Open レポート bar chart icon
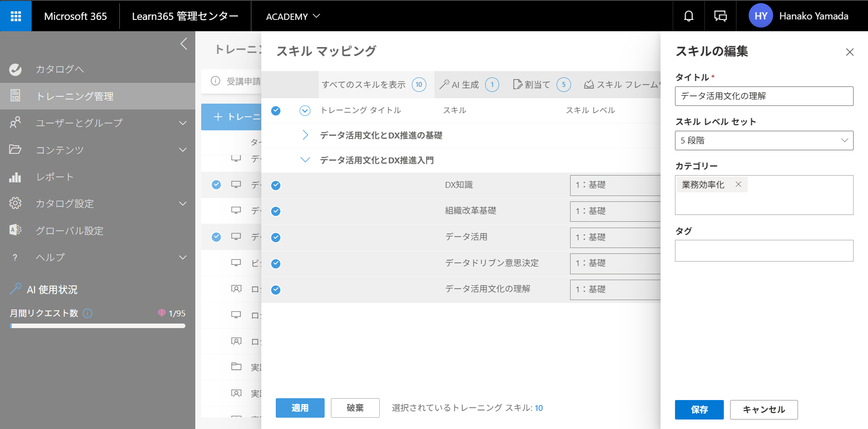Screen dimensions: 868x429 tap(15, 177)
